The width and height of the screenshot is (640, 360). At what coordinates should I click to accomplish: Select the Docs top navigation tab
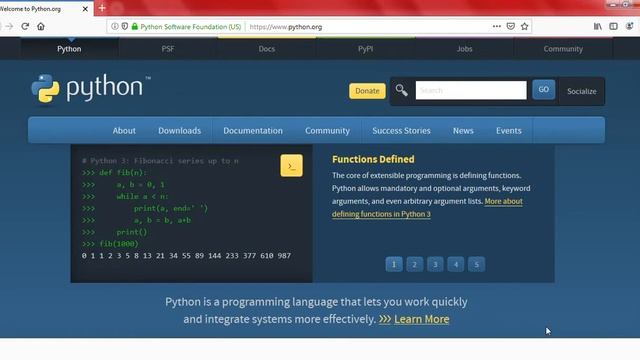tap(267, 49)
